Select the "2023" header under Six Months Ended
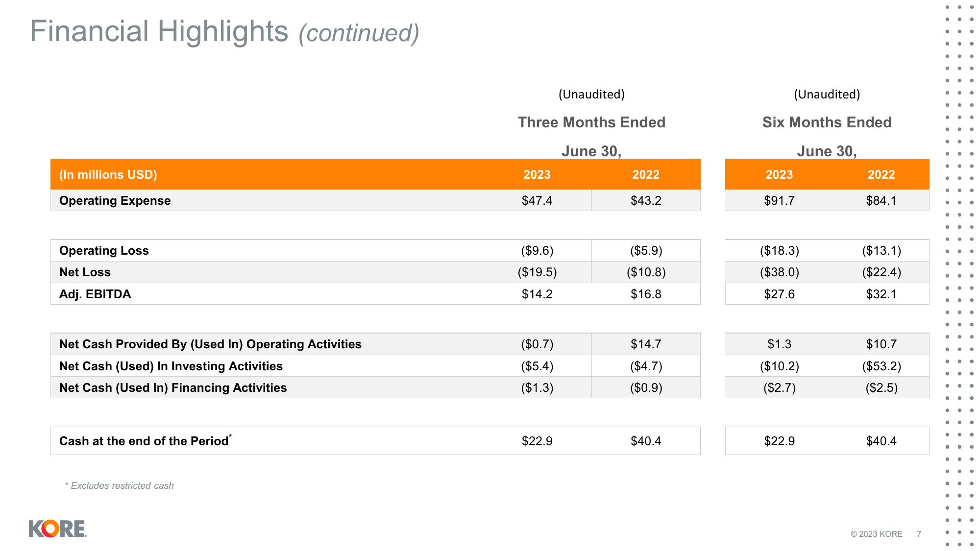The width and height of the screenshot is (980, 551). tap(779, 175)
